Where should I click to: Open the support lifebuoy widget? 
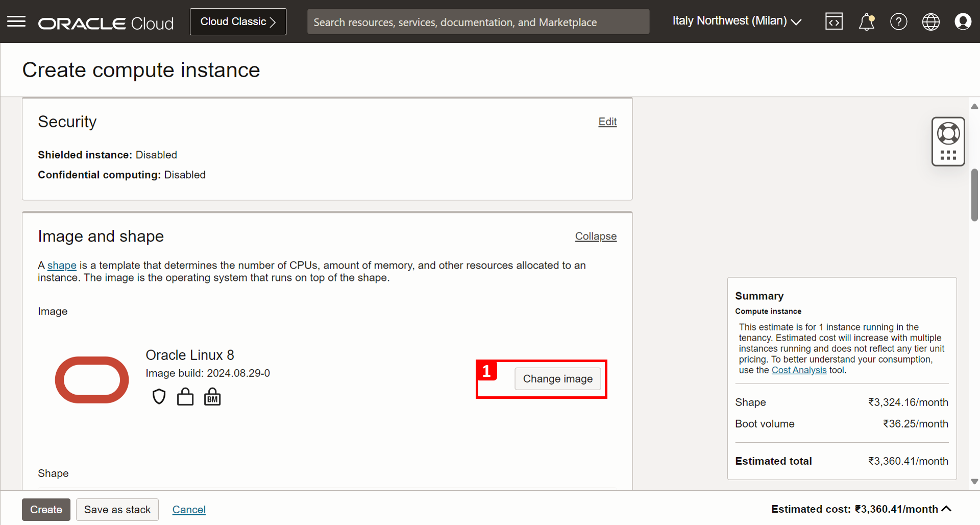(948, 134)
